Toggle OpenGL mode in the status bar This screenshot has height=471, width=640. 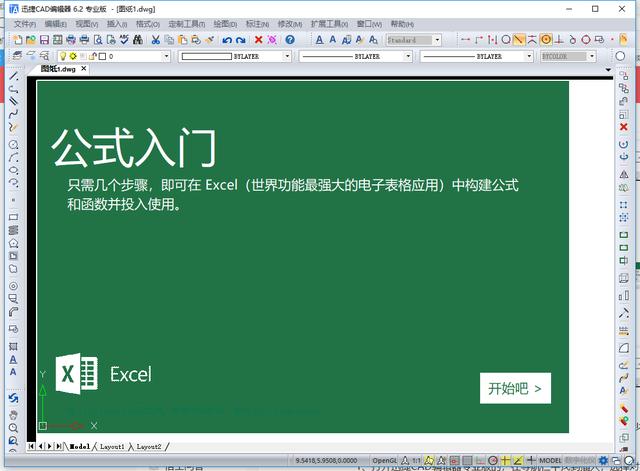tap(385, 460)
